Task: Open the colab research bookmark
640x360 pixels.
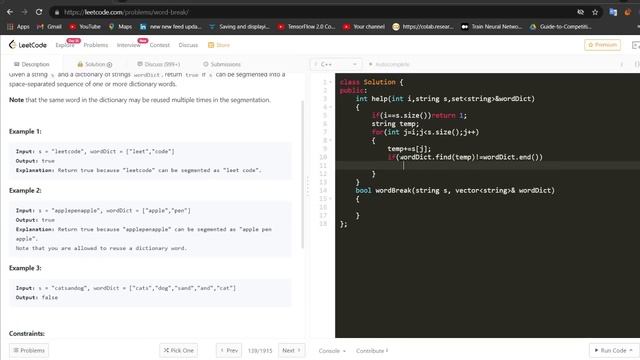Action: click(x=423, y=27)
